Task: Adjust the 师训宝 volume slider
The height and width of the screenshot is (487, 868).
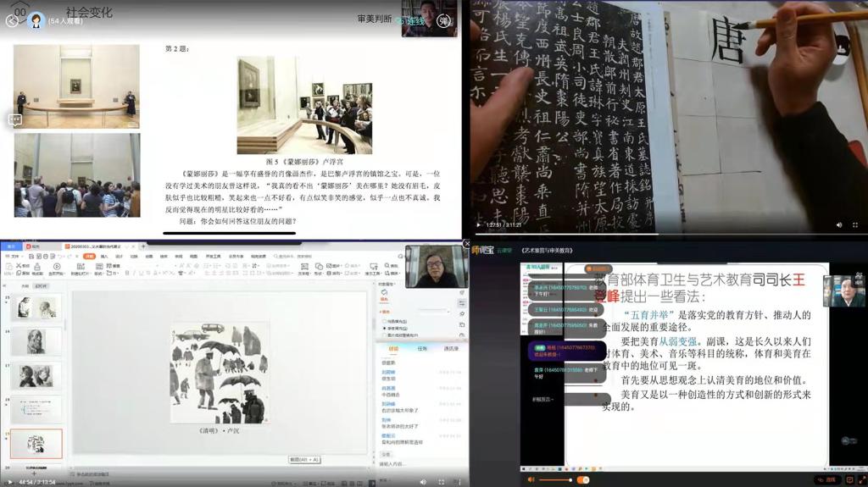Action: 555,480
